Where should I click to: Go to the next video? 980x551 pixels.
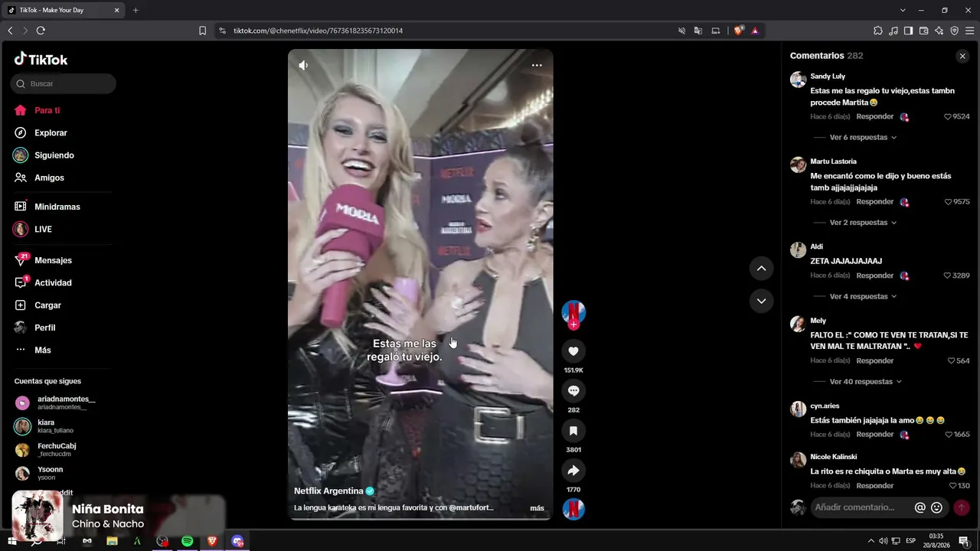pyautogui.click(x=761, y=301)
